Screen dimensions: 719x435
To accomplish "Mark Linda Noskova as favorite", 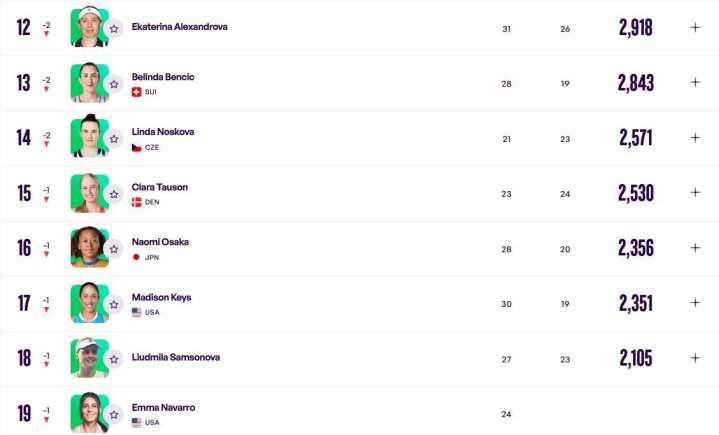I will pos(114,138).
